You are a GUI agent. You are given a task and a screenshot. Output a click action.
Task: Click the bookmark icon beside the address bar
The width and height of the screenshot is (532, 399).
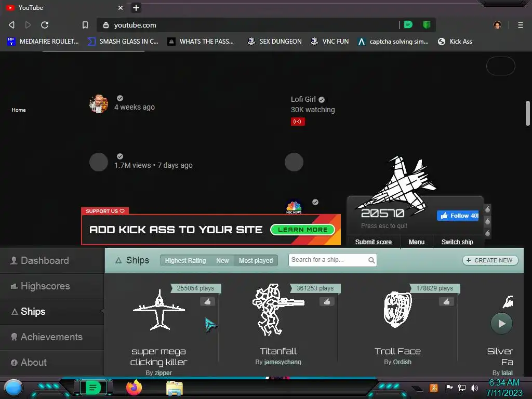coord(85,25)
